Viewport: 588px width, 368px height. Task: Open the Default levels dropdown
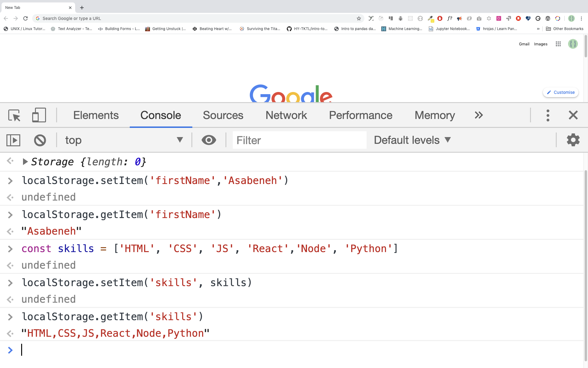412,140
